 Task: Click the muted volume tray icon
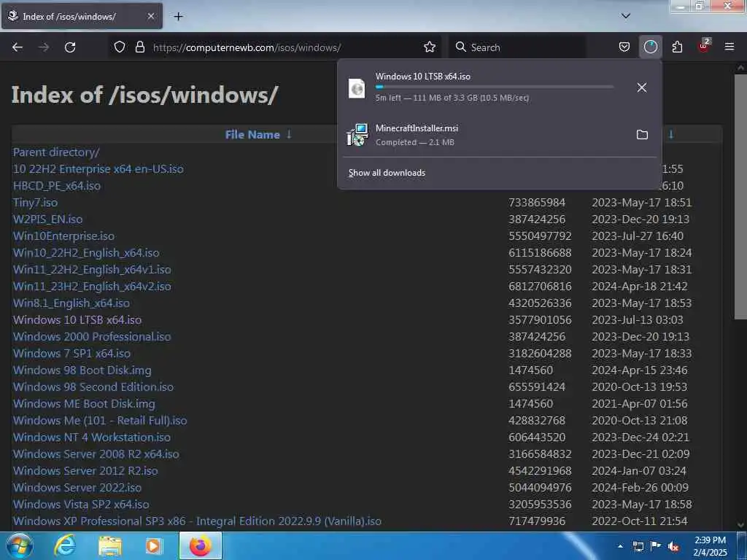click(673, 547)
